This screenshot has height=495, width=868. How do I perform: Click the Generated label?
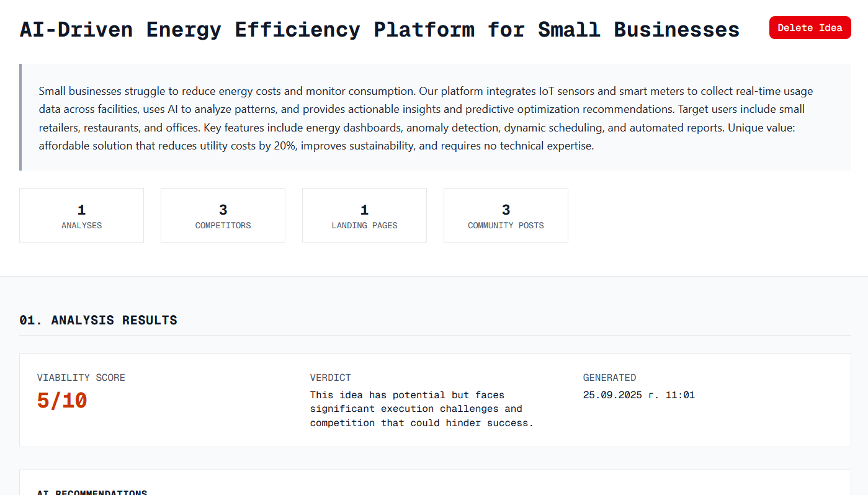[x=609, y=378]
